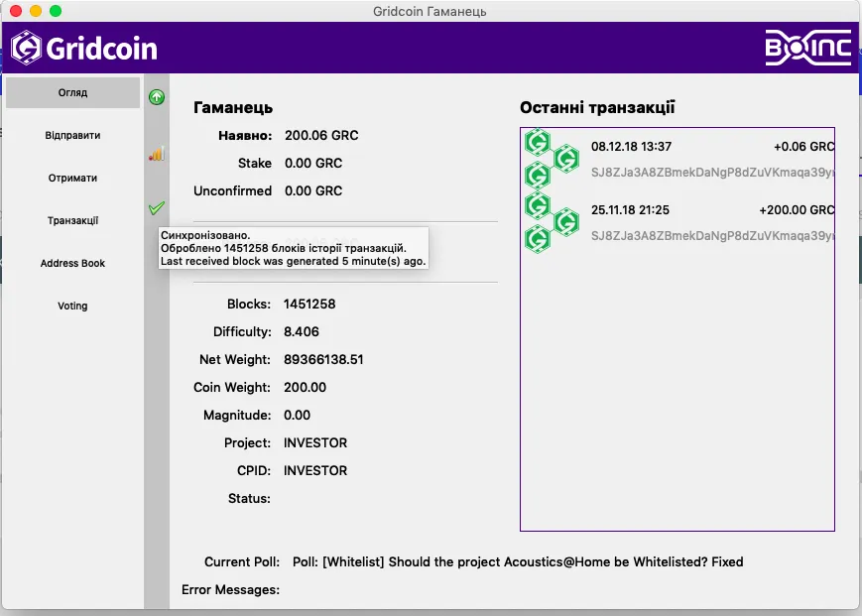The width and height of the screenshot is (862, 616).
Task: Open the Огляд overview tab
Action: pyautogui.click(x=72, y=92)
